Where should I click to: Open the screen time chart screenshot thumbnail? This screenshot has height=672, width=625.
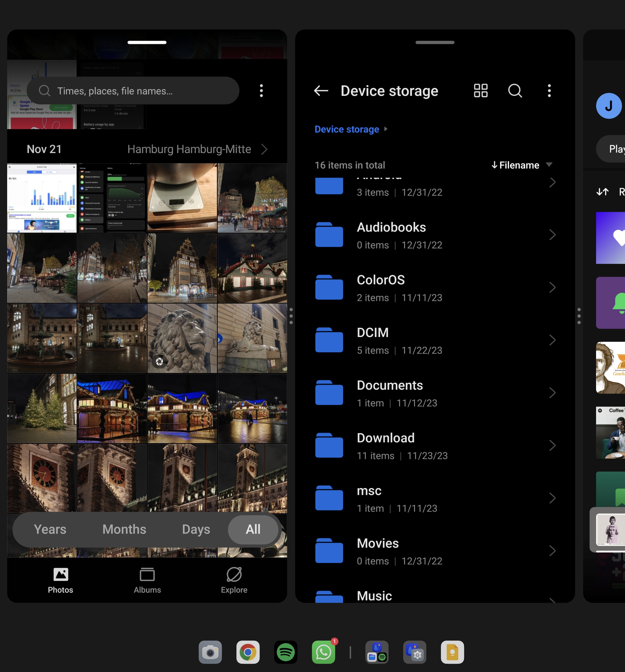[42, 198]
